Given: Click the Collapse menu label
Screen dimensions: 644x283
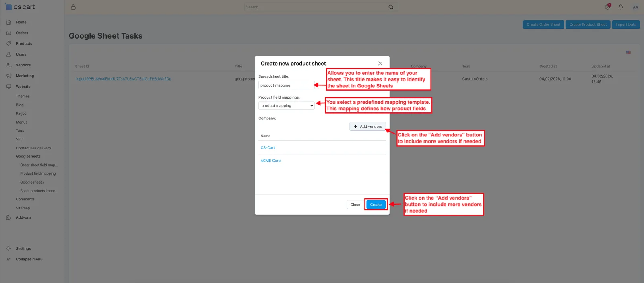Looking at the screenshot, I should [x=29, y=259].
